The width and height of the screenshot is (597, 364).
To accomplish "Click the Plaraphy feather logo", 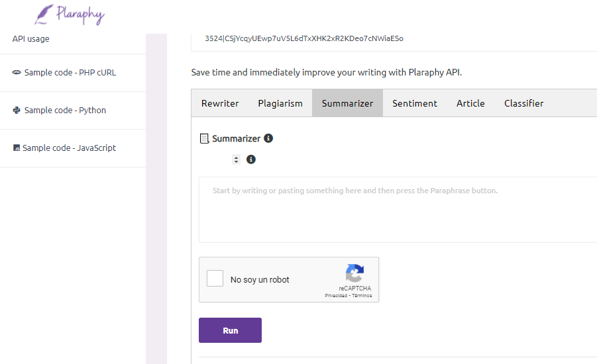I will click(x=70, y=15).
